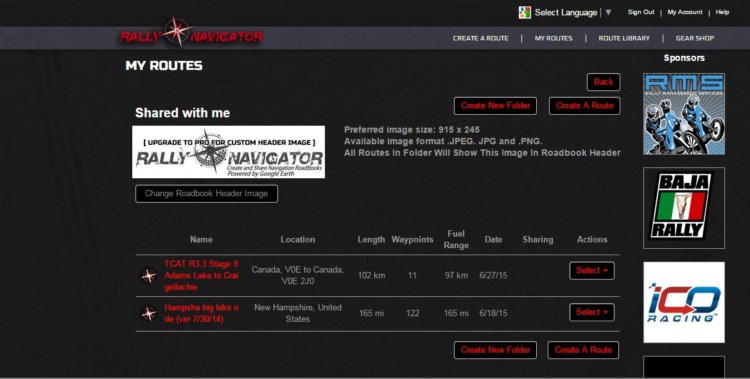Image resolution: width=750 pixels, height=379 pixels.
Task: Expand Select actions for Hampsha route
Action: coord(592,312)
